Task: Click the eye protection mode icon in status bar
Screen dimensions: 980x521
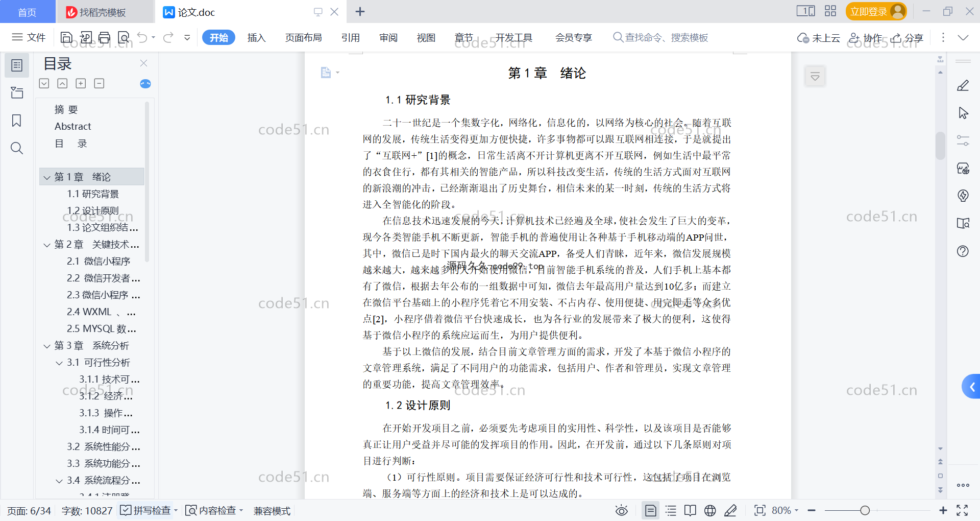Action: [x=621, y=510]
